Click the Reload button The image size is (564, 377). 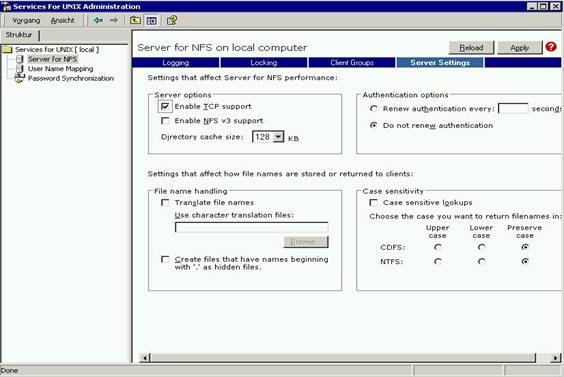coord(471,47)
